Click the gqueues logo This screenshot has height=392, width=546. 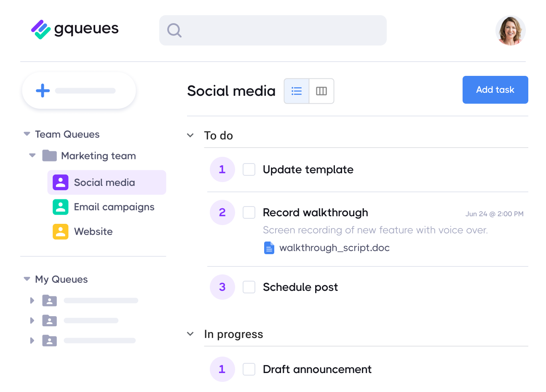click(75, 30)
